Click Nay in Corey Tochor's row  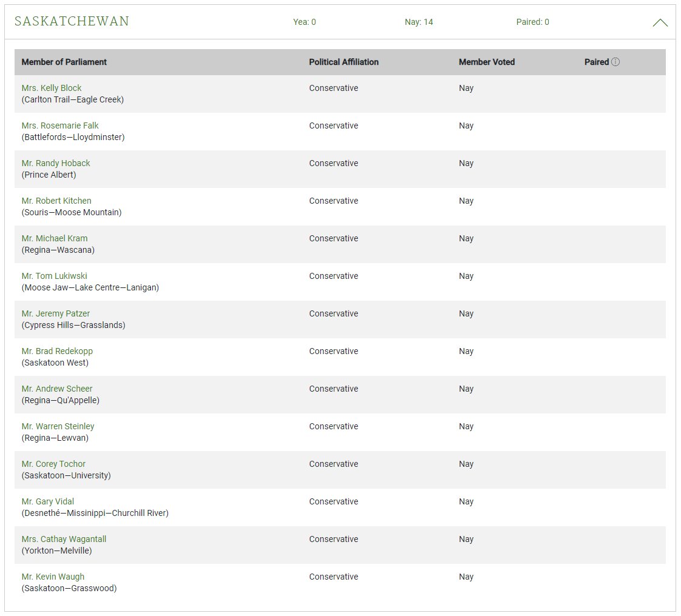[x=466, y=464]
